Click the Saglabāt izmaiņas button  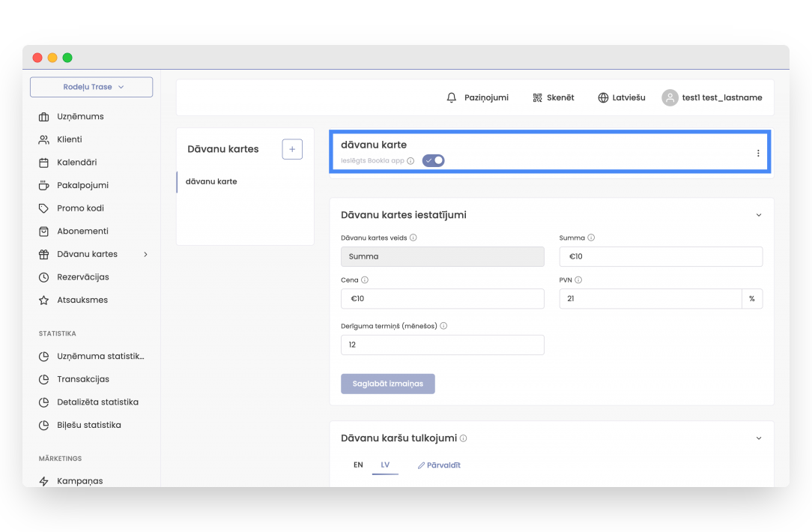[387, 384]
